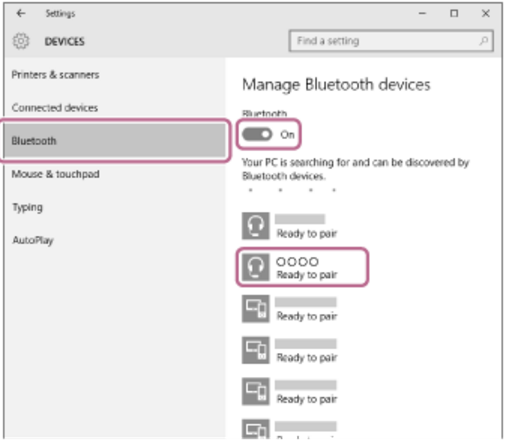Click the DEVICES title text

tap(65, 42)
